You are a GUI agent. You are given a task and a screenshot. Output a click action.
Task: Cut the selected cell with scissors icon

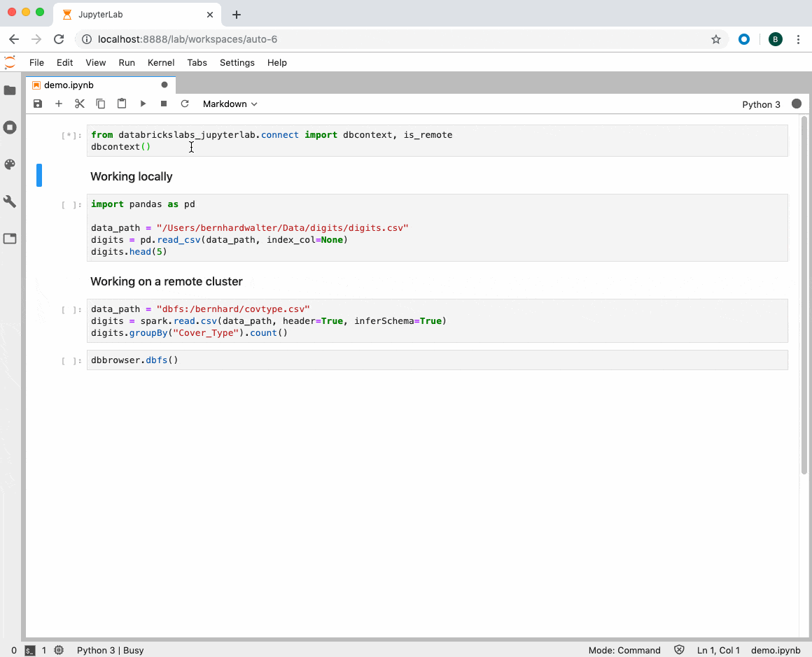point(79,104)
